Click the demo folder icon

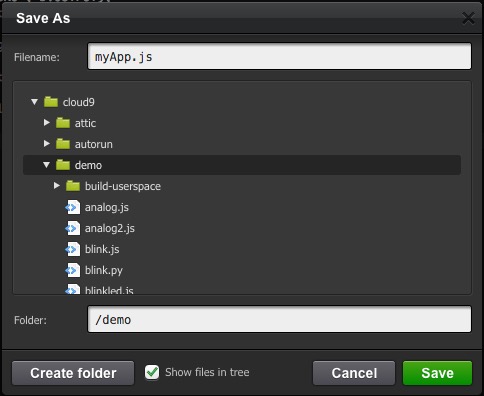coord(63,165)
